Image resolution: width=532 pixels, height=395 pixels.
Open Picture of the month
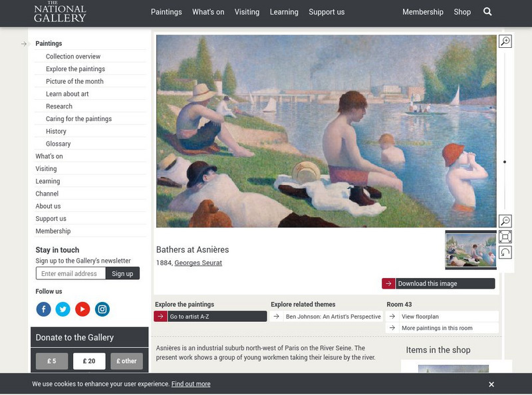[x=74, y=81]
